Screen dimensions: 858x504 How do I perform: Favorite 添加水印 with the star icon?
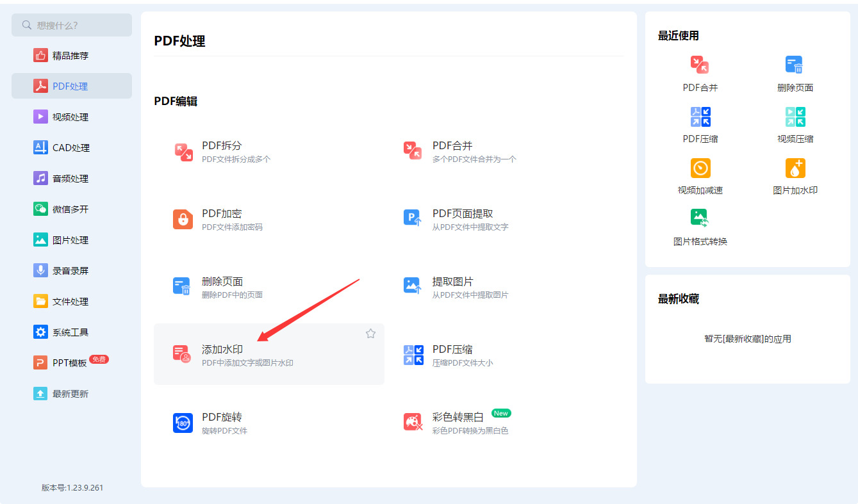pos(370,334)
